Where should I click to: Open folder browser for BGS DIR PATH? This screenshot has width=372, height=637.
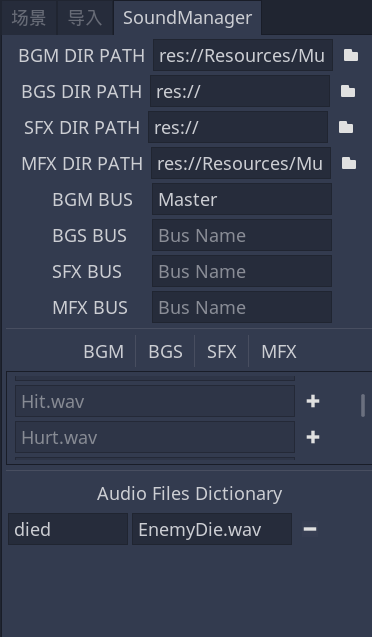(348, 91)
